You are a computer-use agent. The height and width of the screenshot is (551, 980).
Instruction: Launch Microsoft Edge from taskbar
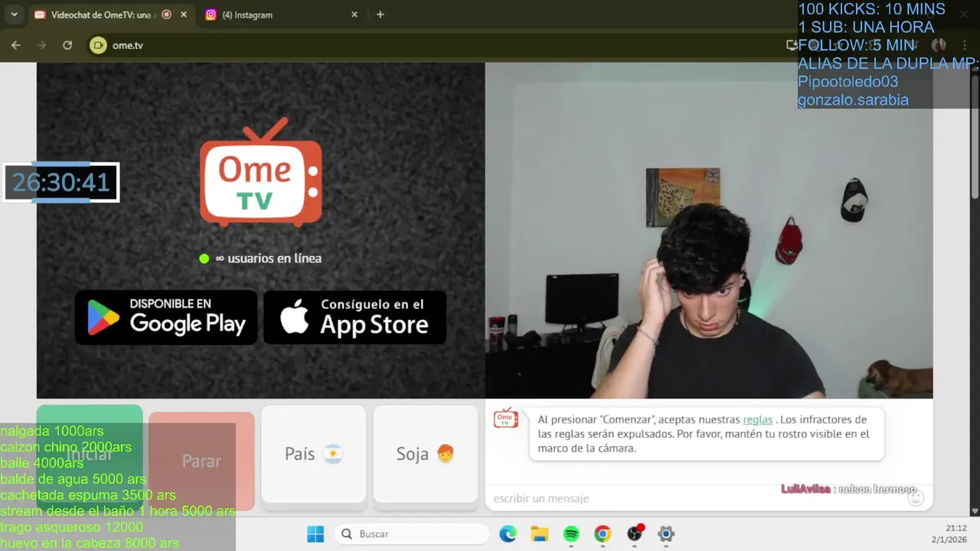508,533
